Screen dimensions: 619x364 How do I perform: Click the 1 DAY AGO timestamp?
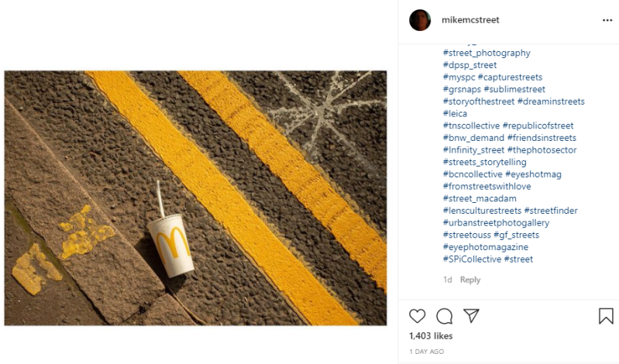point(427,352)
